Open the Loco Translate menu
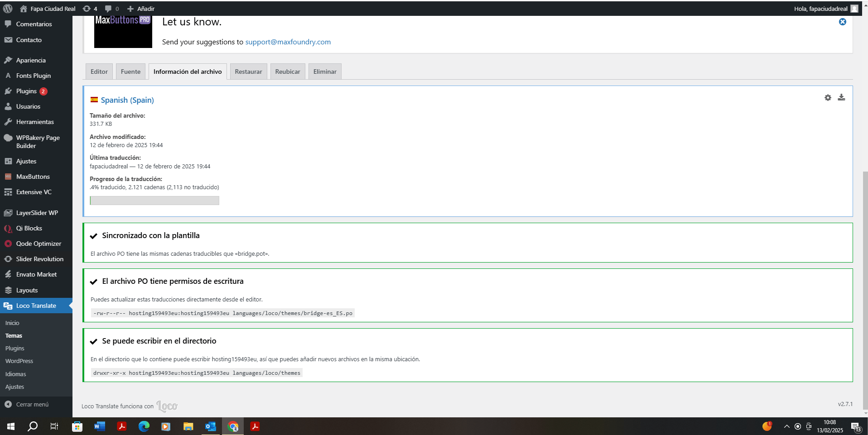 coord(36,306)
